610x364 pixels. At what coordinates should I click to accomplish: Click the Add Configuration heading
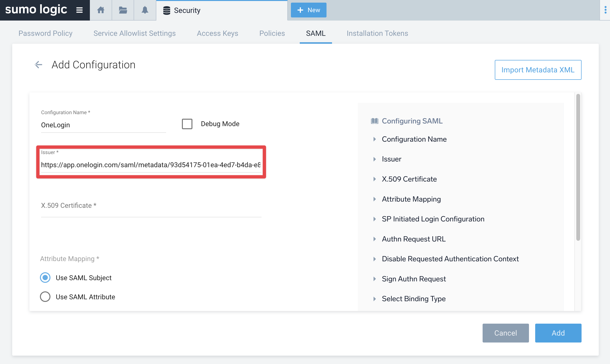click(93, 65)
